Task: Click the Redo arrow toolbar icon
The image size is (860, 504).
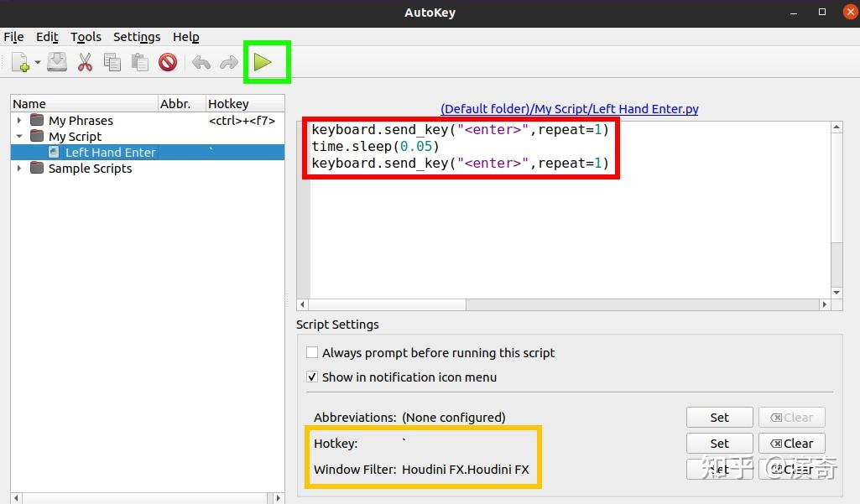Action: 228,61
